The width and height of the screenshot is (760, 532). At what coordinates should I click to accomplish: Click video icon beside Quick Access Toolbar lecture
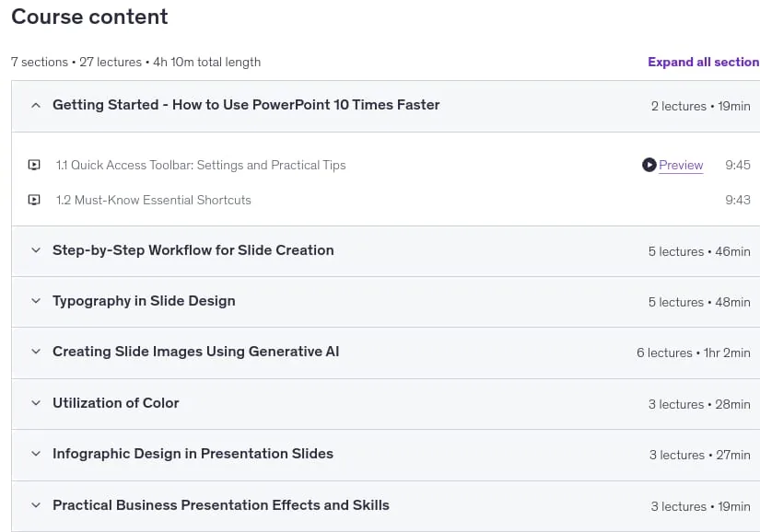coord(34,165)
